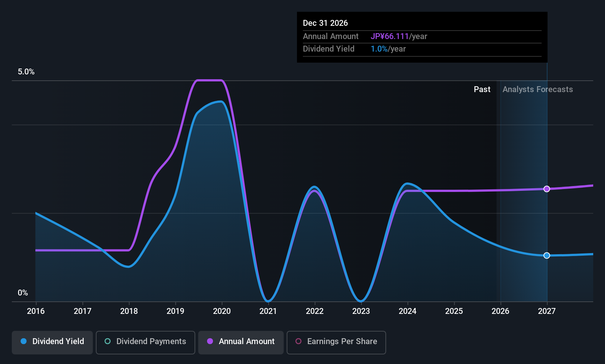The height and width of the screenshot is (364, 605).
Task: Click the 2022 x-axis year label
Action: (315, 311)
